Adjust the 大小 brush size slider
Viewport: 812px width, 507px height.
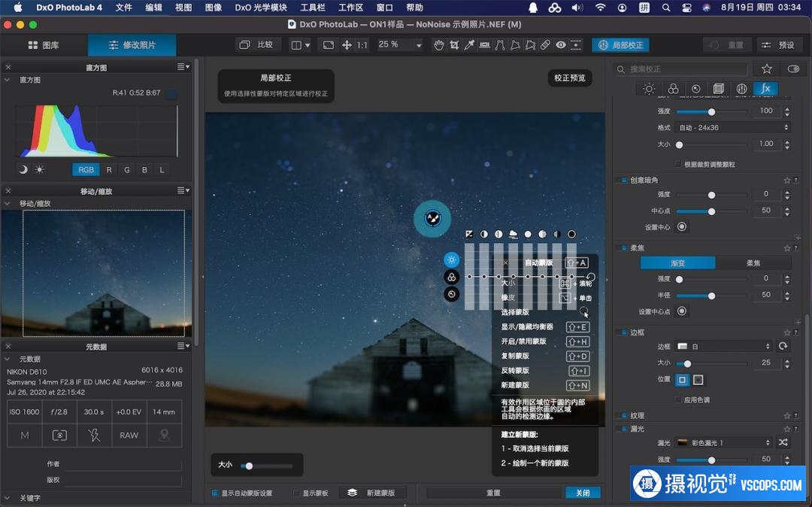pos(267,466)
